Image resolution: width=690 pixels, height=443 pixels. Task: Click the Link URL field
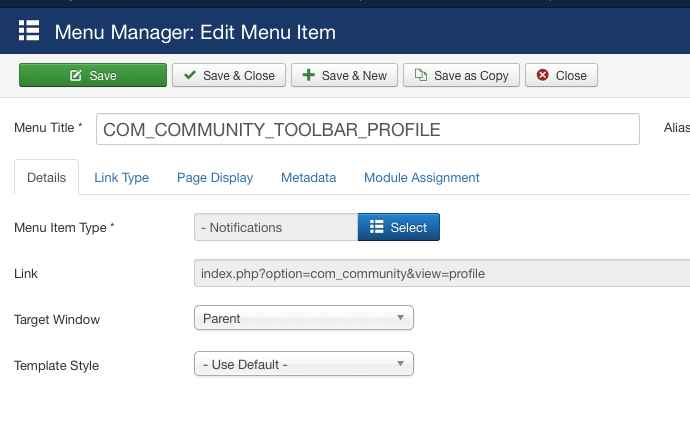click(442, 273)
